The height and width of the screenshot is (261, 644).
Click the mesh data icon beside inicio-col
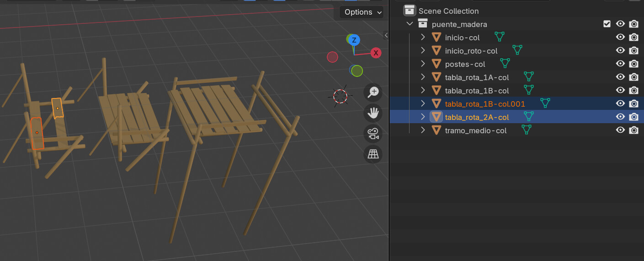point(500,36)
